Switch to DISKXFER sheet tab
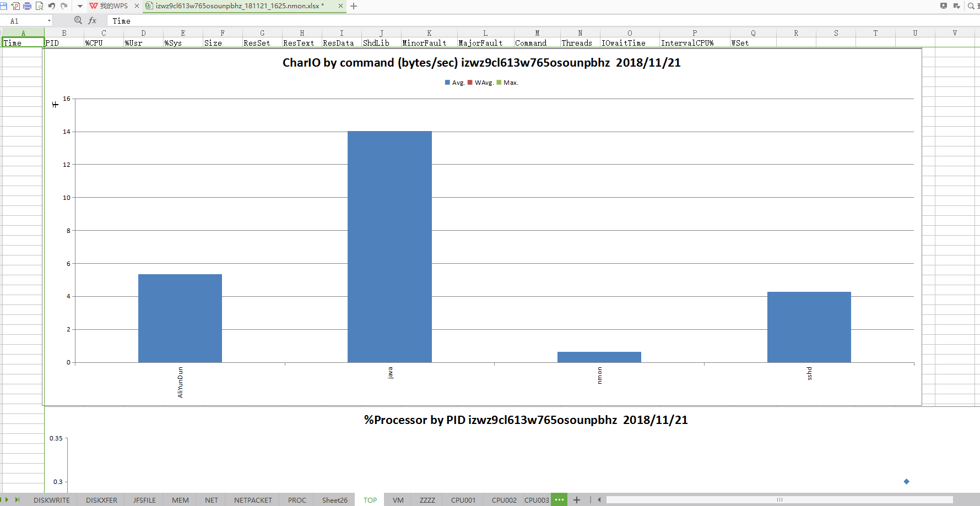Viewport: 980px width, 506px height. pos(102,500)
